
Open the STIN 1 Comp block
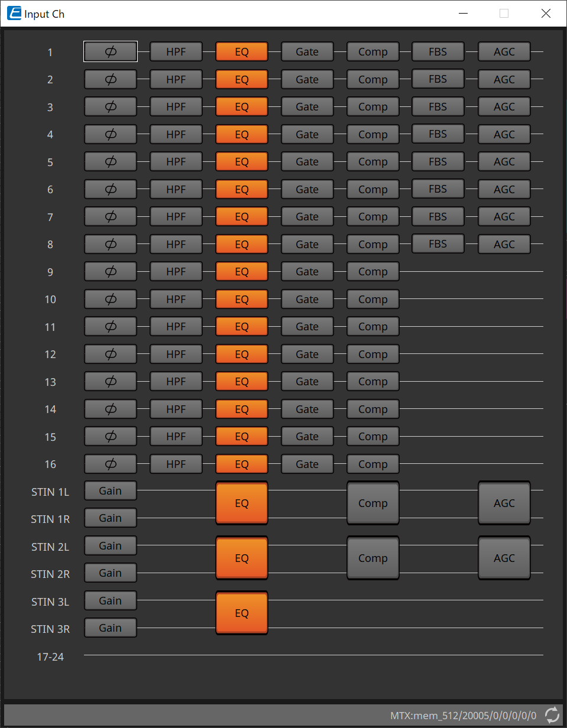tap(373, 503)
